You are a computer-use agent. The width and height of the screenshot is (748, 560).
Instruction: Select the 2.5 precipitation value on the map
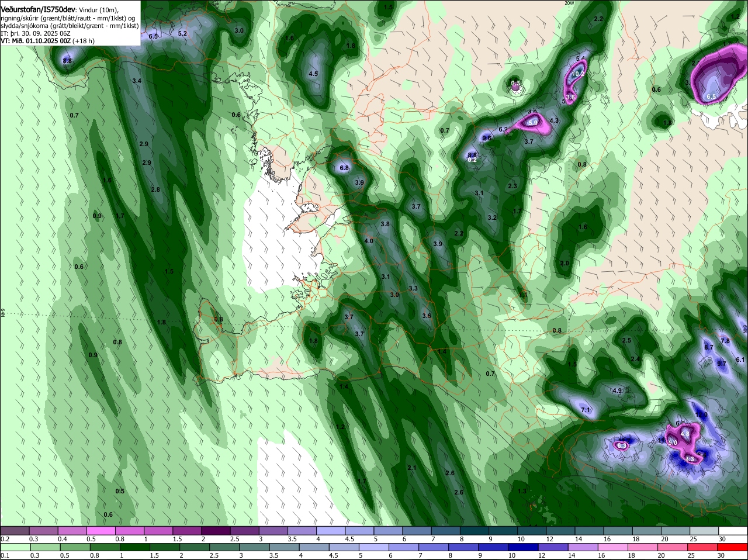click(x=626, y=341)
